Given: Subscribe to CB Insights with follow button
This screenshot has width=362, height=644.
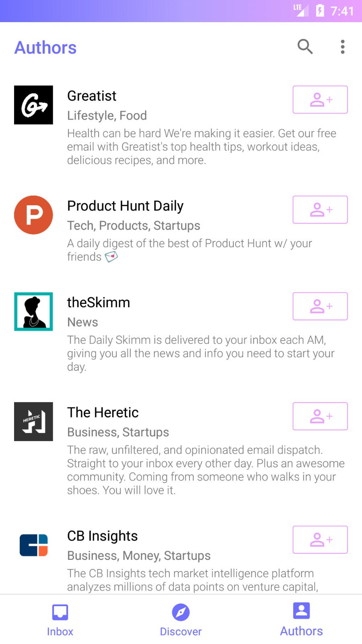Looking at the screenshot, I should [x=320, y=540].
